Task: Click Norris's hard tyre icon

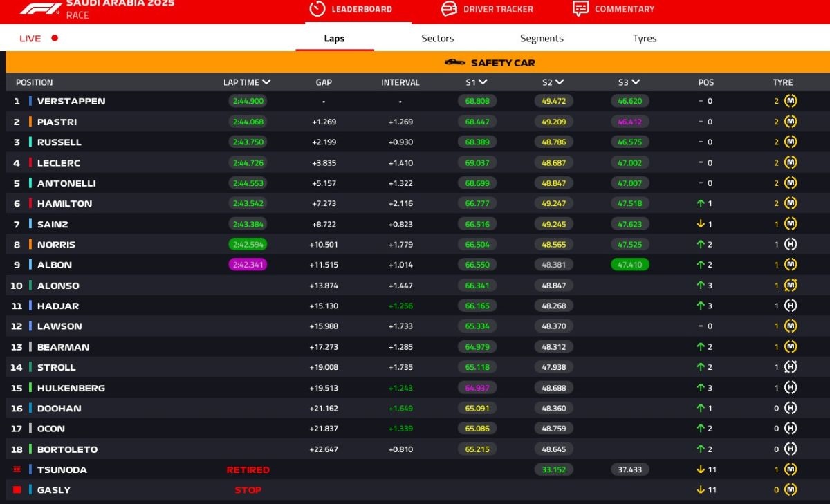Action: [791, 245]
